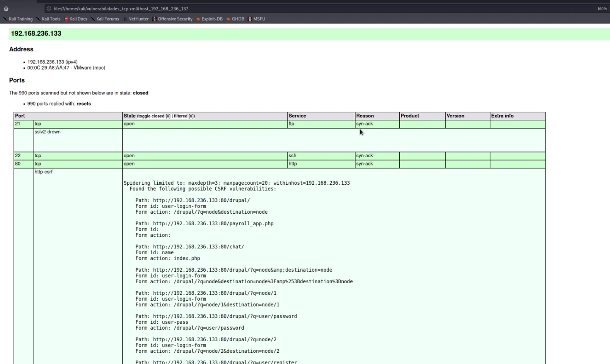Click the sslv2-drown script name
This screenshot has width=610, height=364.
point(48,132)
